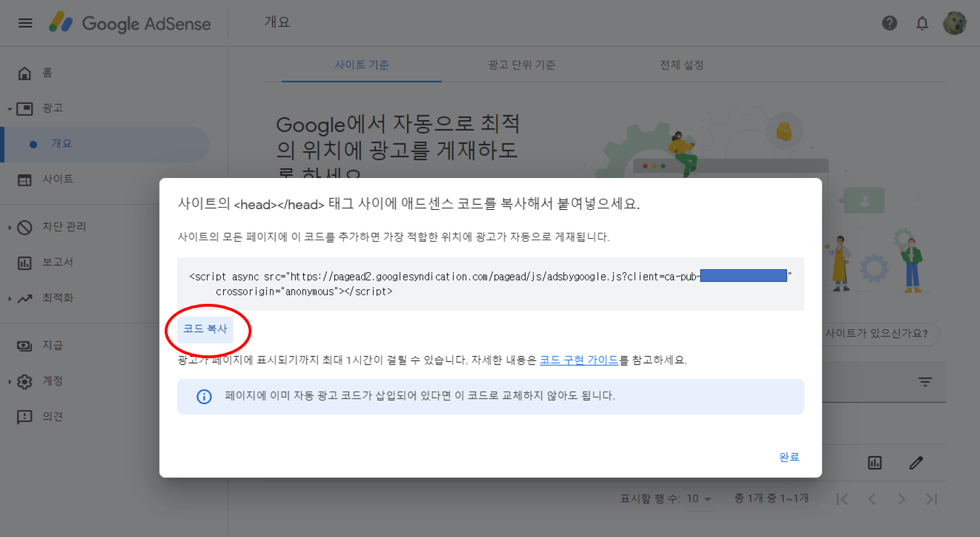980x537 pixels.
Task: Click the Payments (지급) icon
Action: [x=25, y=346]
